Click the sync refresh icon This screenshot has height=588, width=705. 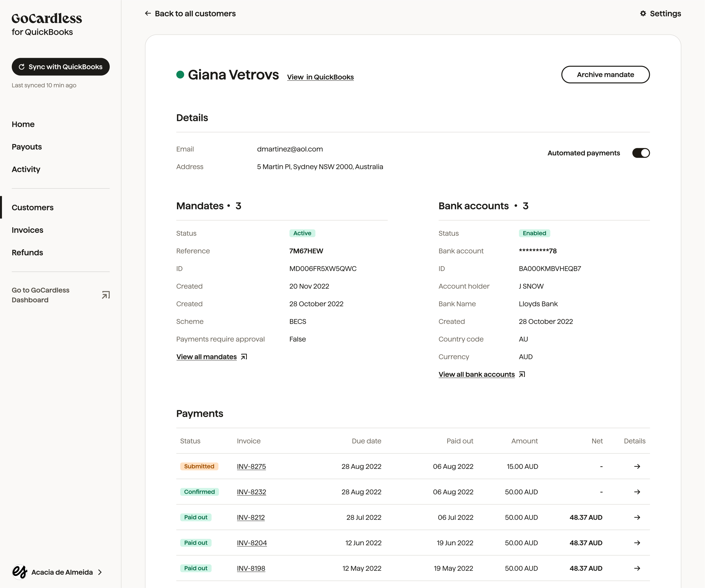pos(22,67)
